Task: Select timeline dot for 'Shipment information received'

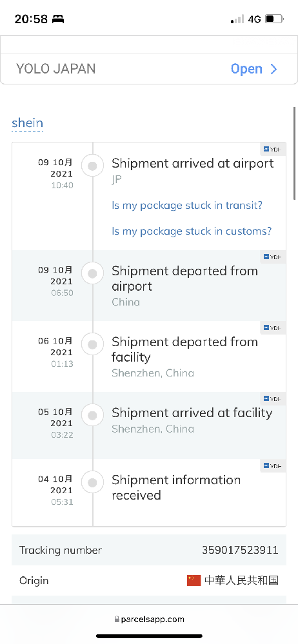Action: 92,482
